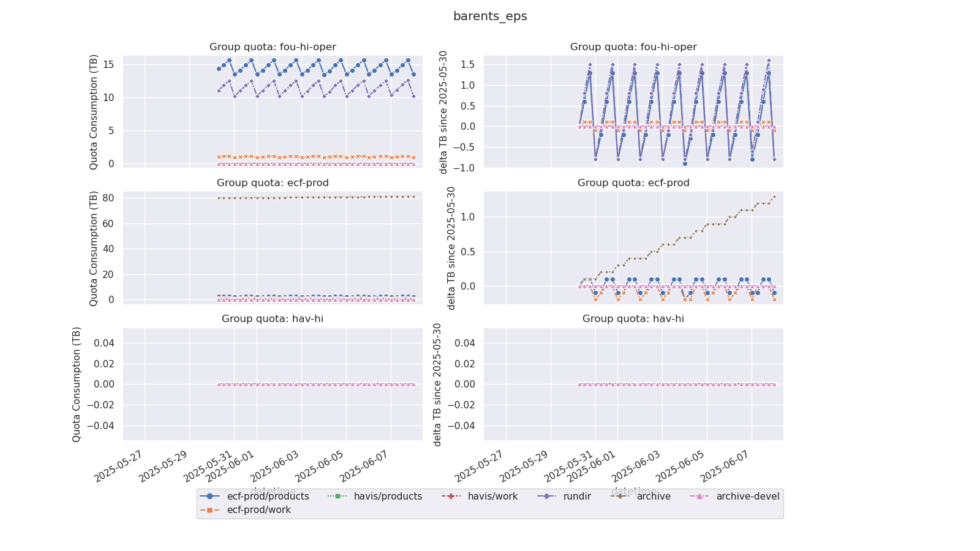Click 'Group quota: hav-hi' title above delta TB chart
980x551 pixels.
click(633, 319)
